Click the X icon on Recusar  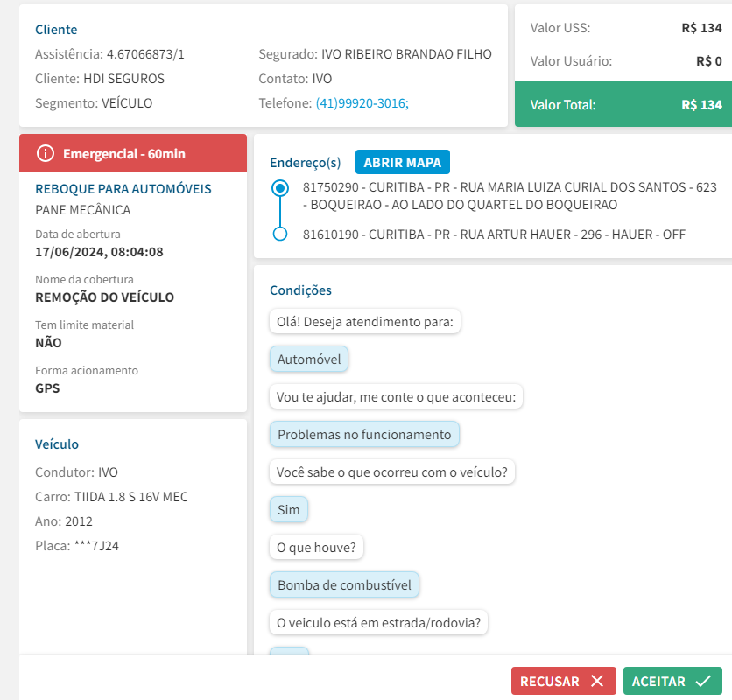point(597,682)
